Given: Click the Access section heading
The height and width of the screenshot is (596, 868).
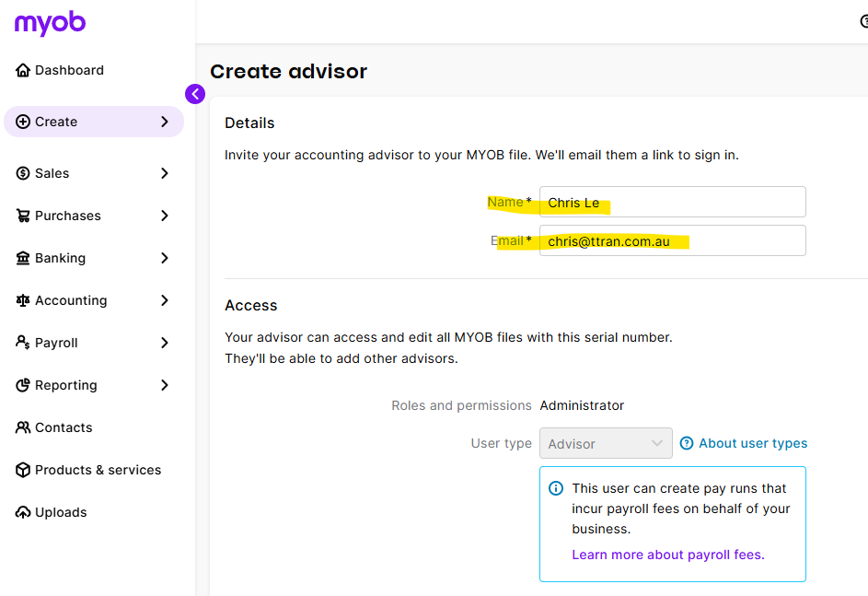Looking at the screenshot, I should 250,306.
